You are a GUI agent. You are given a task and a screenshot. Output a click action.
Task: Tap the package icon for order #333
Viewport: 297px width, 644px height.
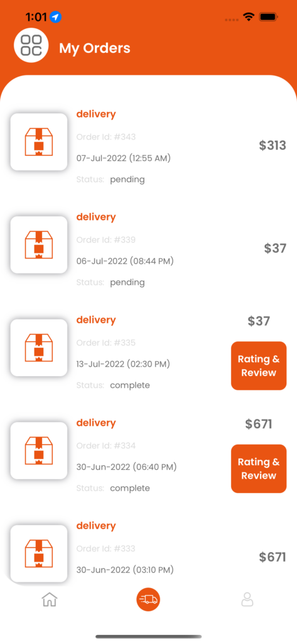(x=39, y=553)
